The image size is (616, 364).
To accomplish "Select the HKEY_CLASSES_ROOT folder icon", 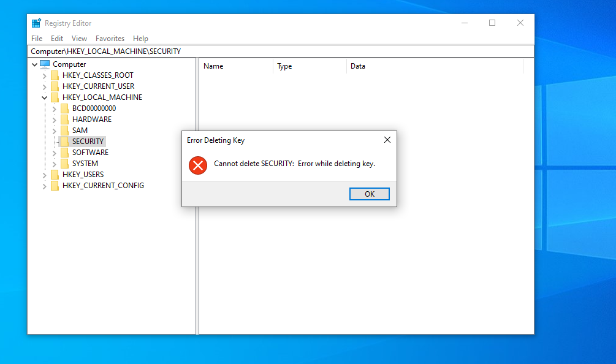I will [55, 75].
